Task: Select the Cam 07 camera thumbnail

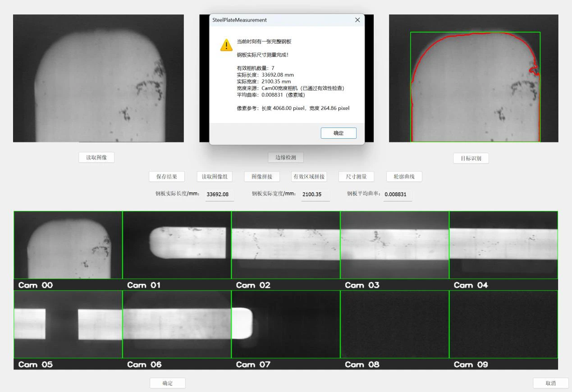Action: pos(286,324)
